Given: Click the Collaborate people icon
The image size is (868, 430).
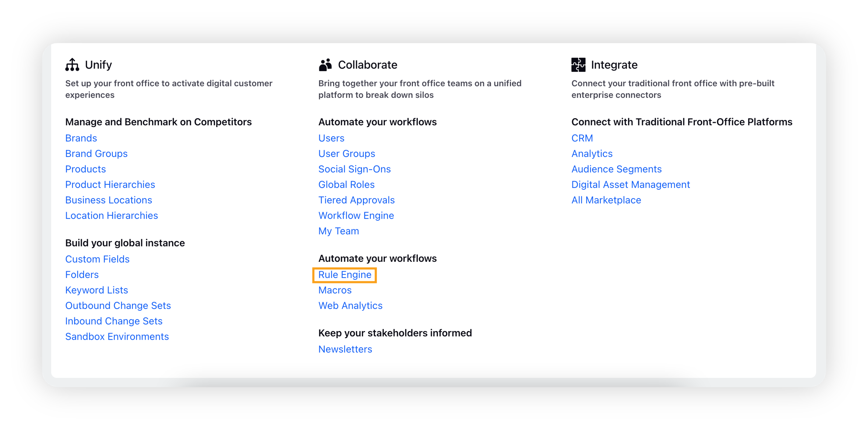Looking at the screenshot, I should point(325,64).
